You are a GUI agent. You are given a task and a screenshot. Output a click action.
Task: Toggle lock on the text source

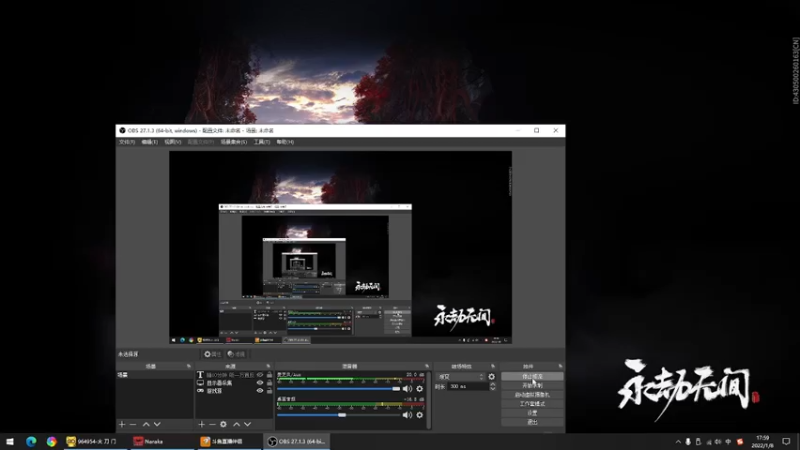tap(269, 375)
